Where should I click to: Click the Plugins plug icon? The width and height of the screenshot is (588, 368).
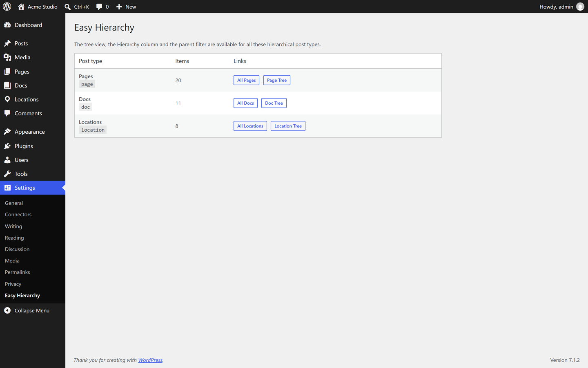tap(7, 146)
